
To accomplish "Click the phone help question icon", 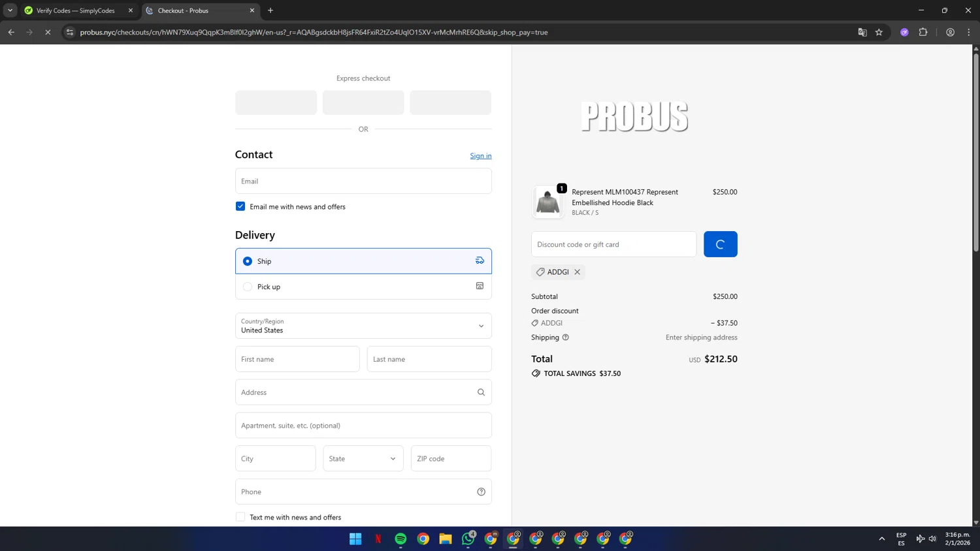I will point(481,492).
